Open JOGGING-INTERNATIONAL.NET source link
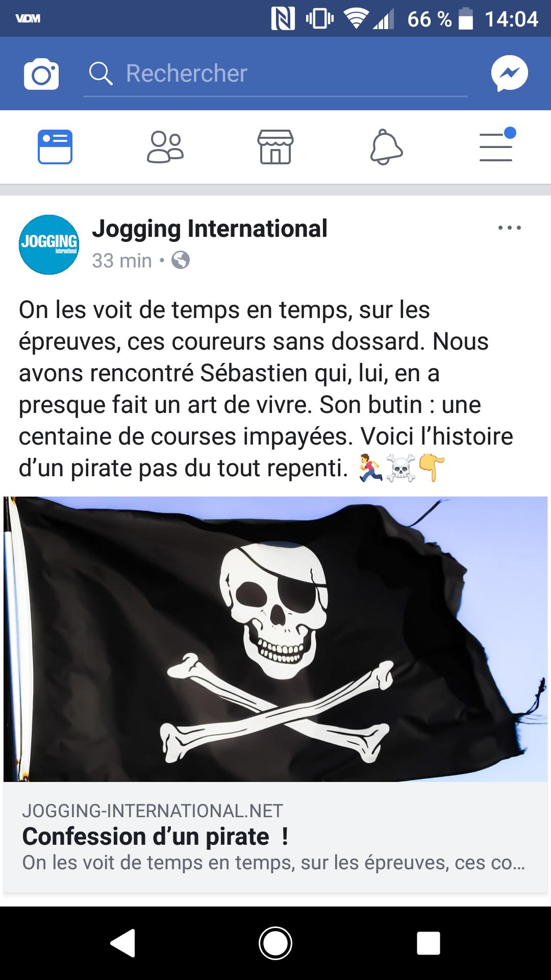 point(153,811)
